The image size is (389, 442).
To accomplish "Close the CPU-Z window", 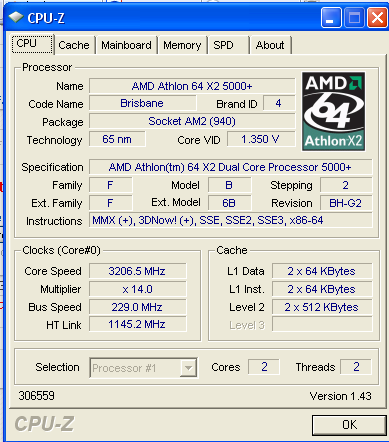I will point(377,18).
